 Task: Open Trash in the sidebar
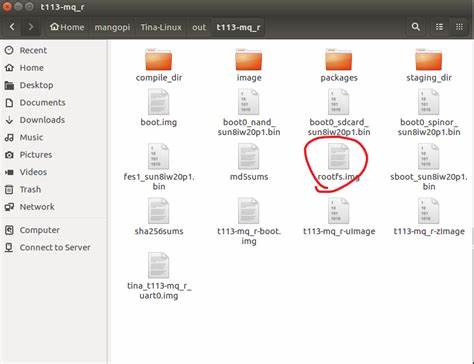coord(53,189)
